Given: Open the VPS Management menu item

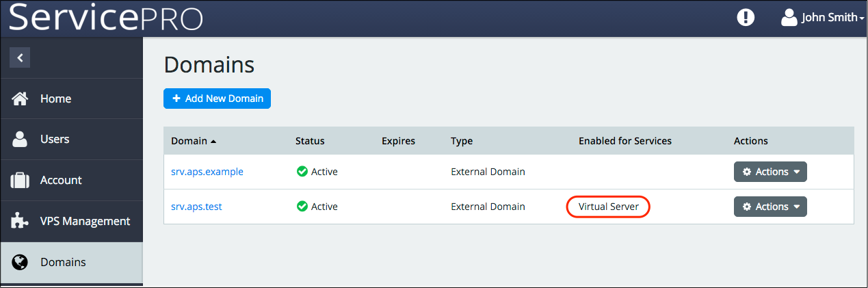Looking at the screenshot, I should 85,221.
